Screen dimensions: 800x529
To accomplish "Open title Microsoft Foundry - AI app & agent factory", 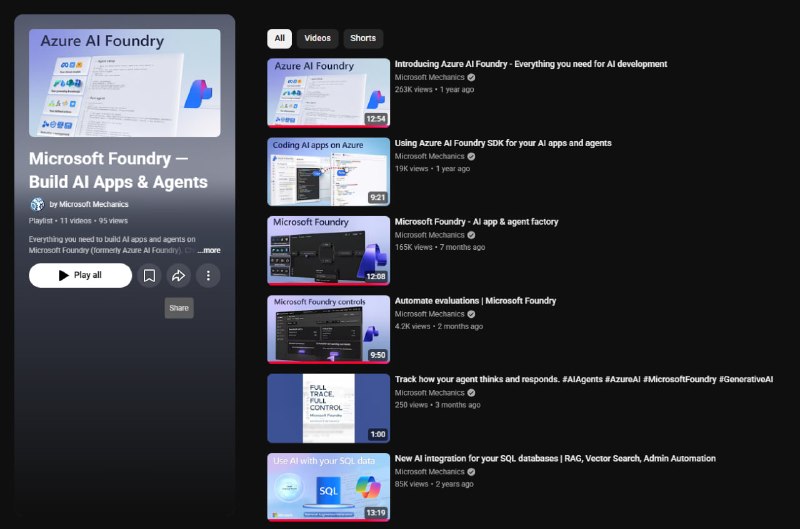I will [476, 221].
